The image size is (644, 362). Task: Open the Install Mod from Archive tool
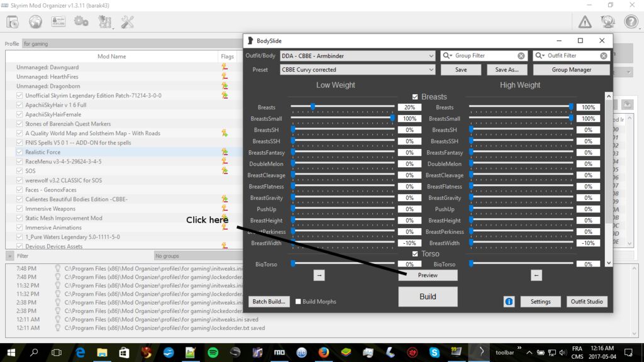(x=11, y=21)
